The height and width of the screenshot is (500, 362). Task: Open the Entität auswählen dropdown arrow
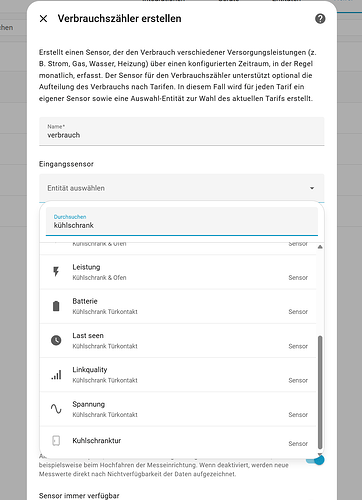pos(312,188)
